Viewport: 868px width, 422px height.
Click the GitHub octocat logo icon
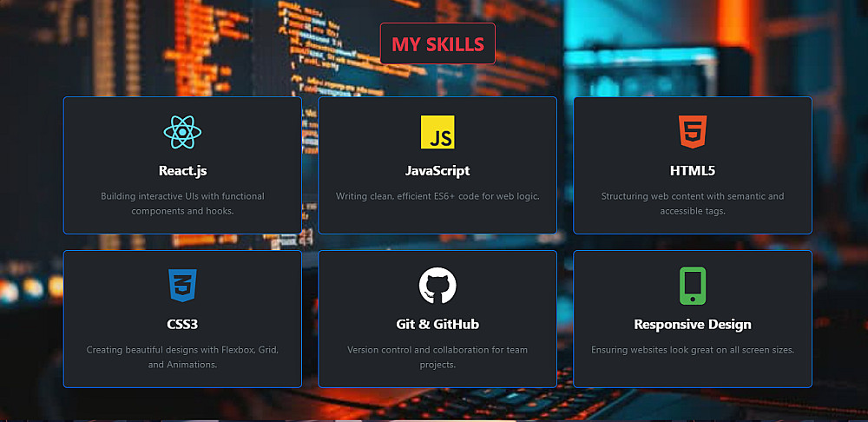point(437,286)
